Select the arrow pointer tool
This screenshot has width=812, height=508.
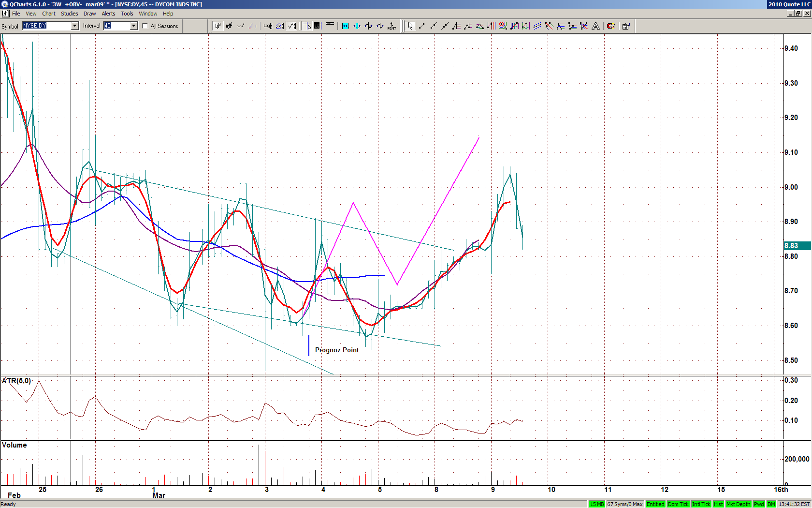click(410, 26)
